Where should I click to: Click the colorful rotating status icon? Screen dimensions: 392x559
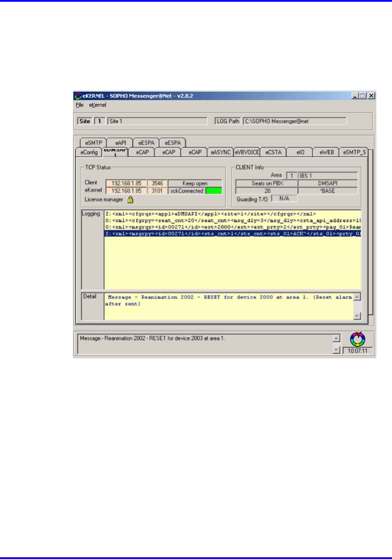coord(358,340)
